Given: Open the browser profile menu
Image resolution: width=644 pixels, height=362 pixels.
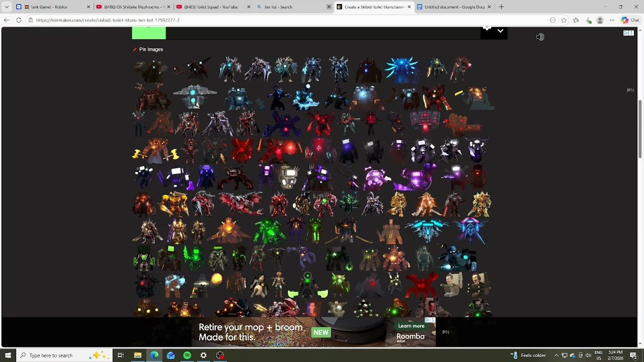Looking at the screenshot, I should pyautogui.click(x=600, y=20).
